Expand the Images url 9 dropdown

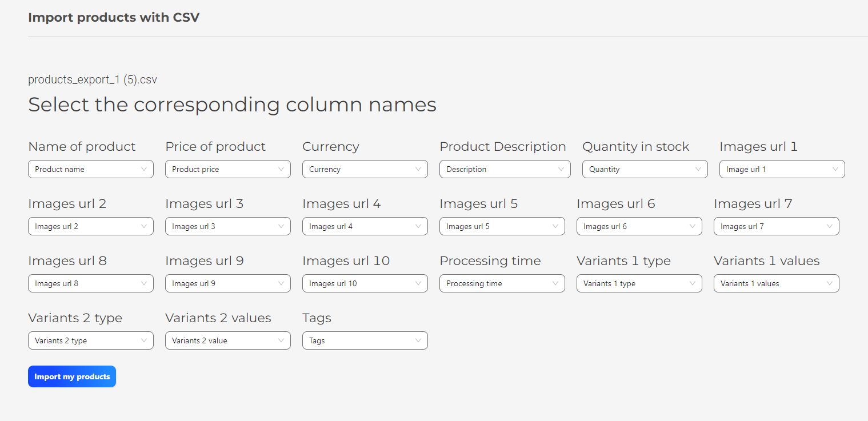[x=227, y=283]
